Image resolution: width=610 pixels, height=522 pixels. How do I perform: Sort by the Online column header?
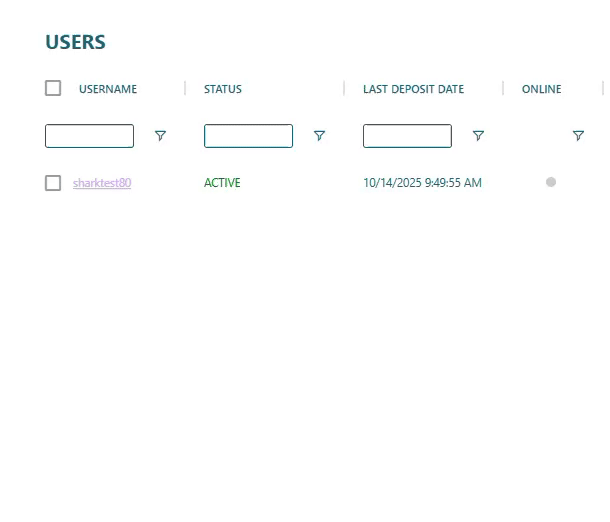click(x=541, y=89)
